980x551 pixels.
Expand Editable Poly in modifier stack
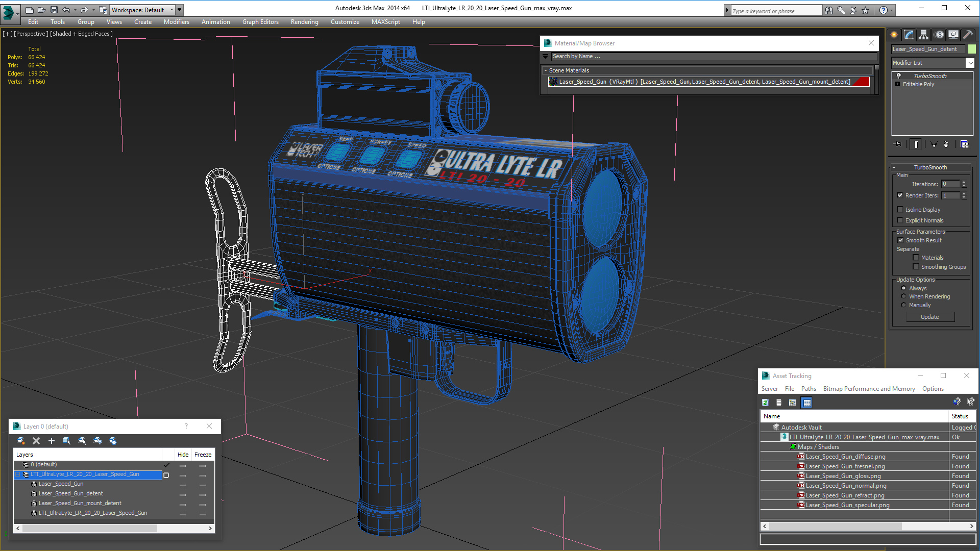[897, 84]
